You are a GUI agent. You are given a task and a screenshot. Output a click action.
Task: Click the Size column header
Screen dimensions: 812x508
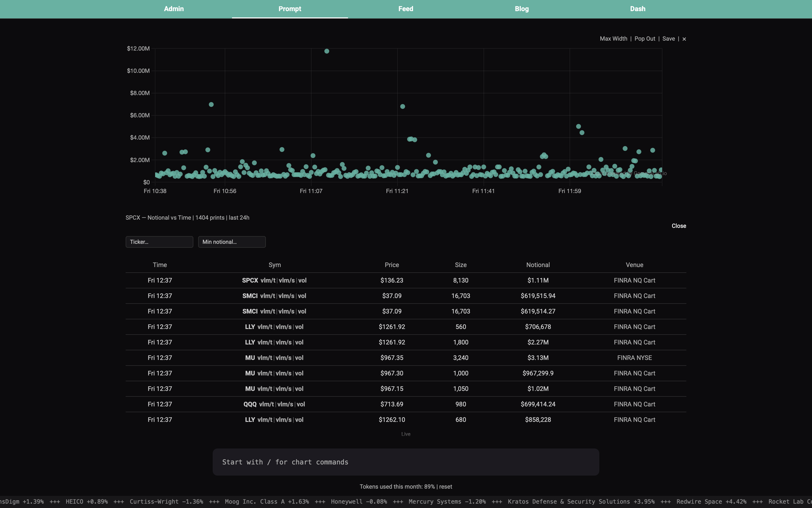click(461, 265)
